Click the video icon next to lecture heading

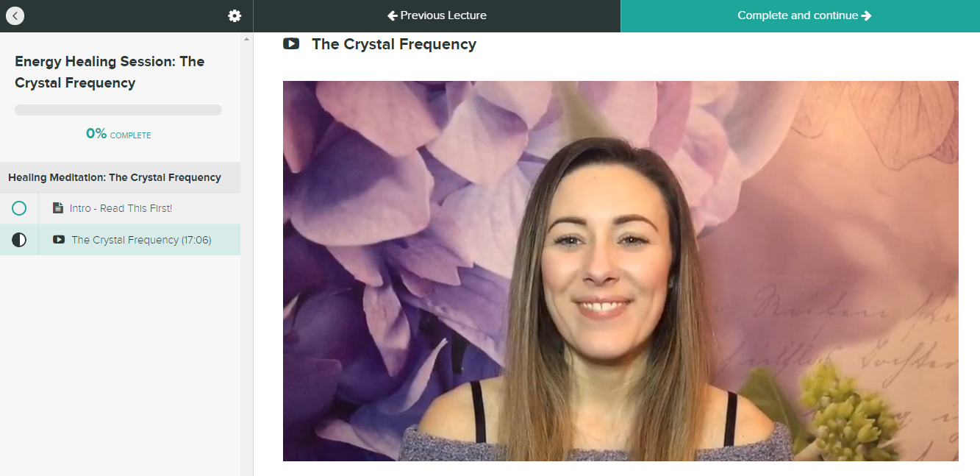pos(291,43)
